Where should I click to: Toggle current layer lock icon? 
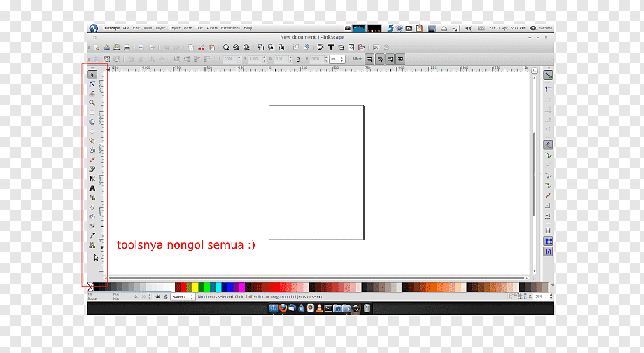click(x=166, y=297)
